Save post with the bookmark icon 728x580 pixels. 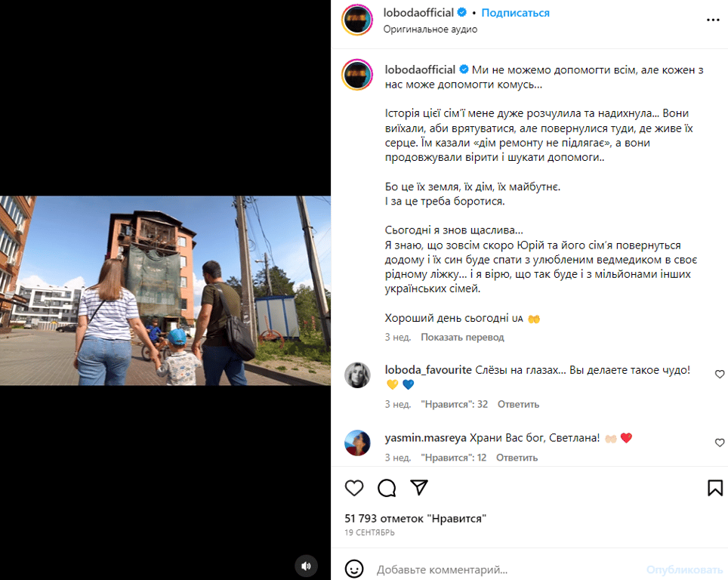pos(715,488)
